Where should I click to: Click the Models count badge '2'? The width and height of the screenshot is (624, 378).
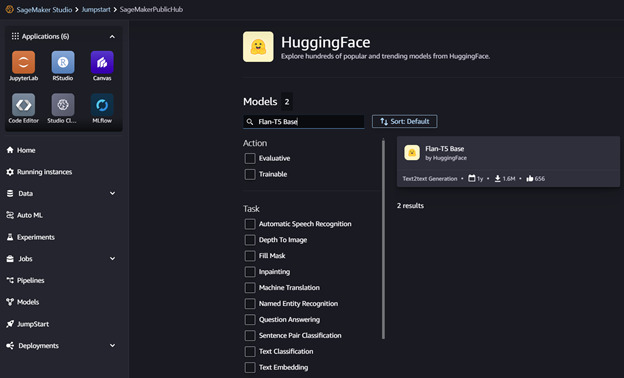(287, 101)
